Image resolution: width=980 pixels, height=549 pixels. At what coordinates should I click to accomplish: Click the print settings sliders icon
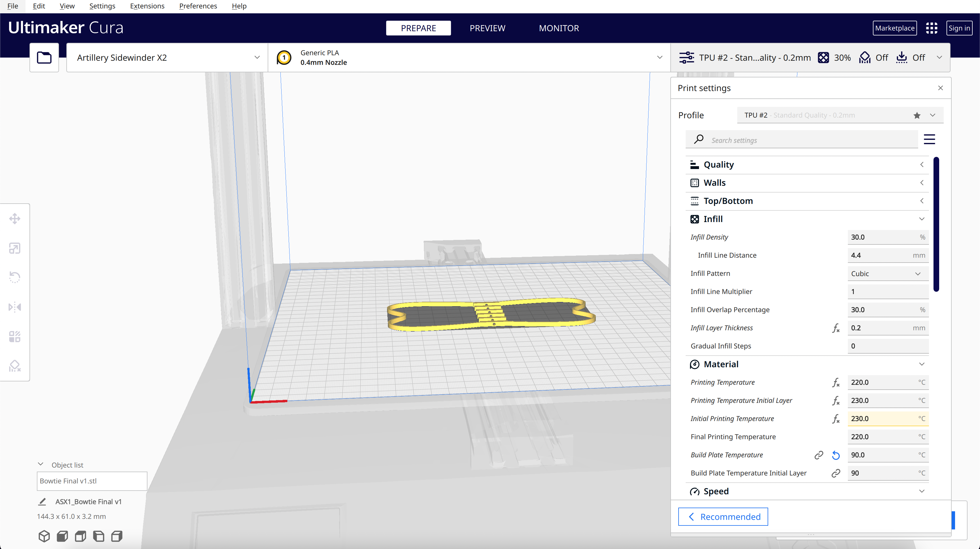pos(687,58)
